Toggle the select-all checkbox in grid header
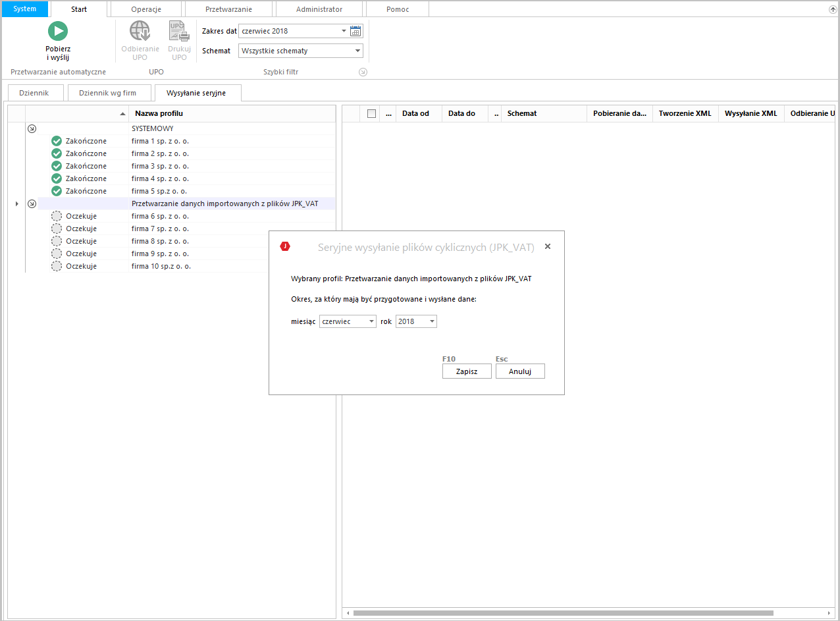This screenshot has width=840, height=621. tap(371, 113)
